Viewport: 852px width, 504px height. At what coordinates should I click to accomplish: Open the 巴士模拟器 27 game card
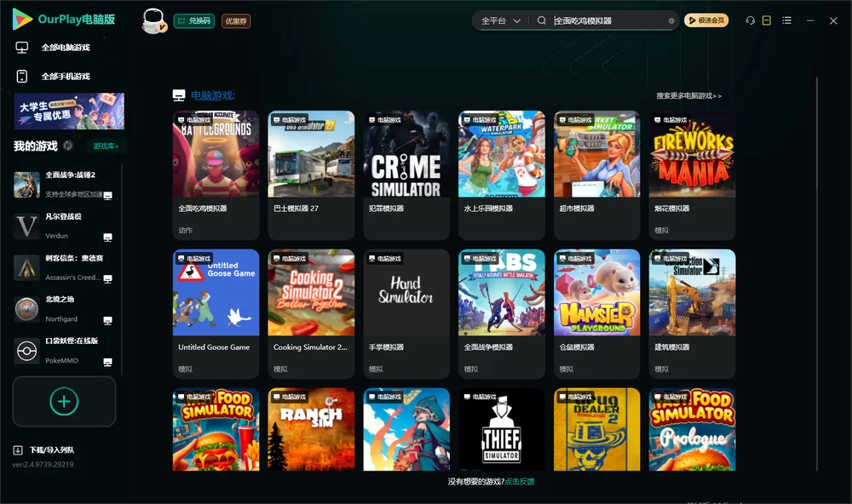point(311,175)
